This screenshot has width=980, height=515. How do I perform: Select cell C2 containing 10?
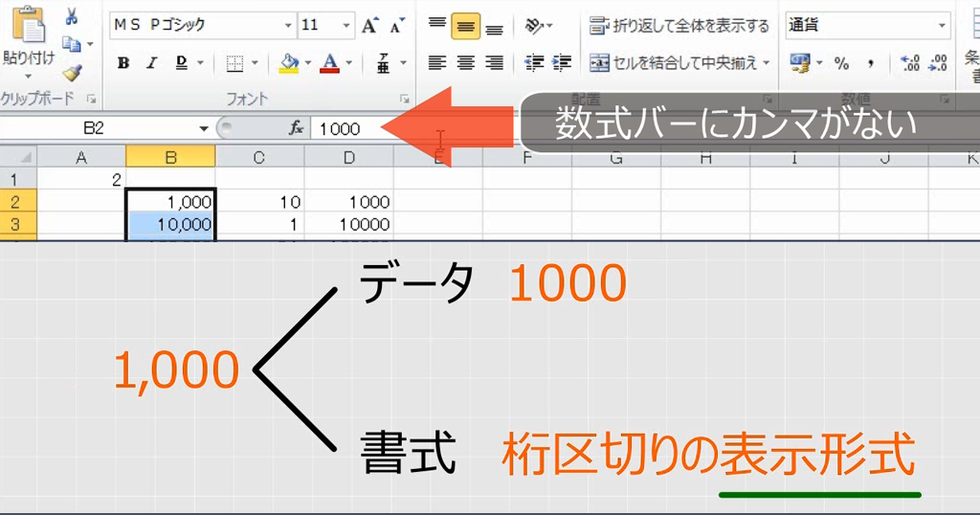260,202
